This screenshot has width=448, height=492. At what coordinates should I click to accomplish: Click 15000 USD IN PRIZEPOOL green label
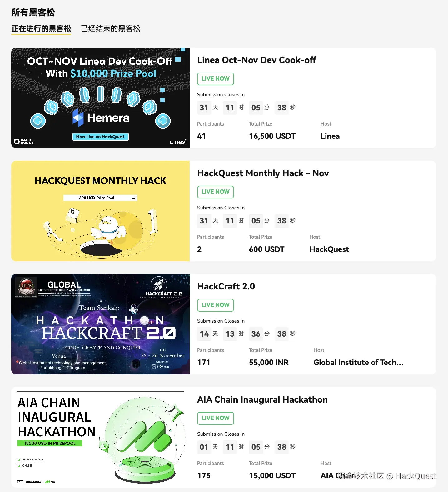click(x=50, y=443)
